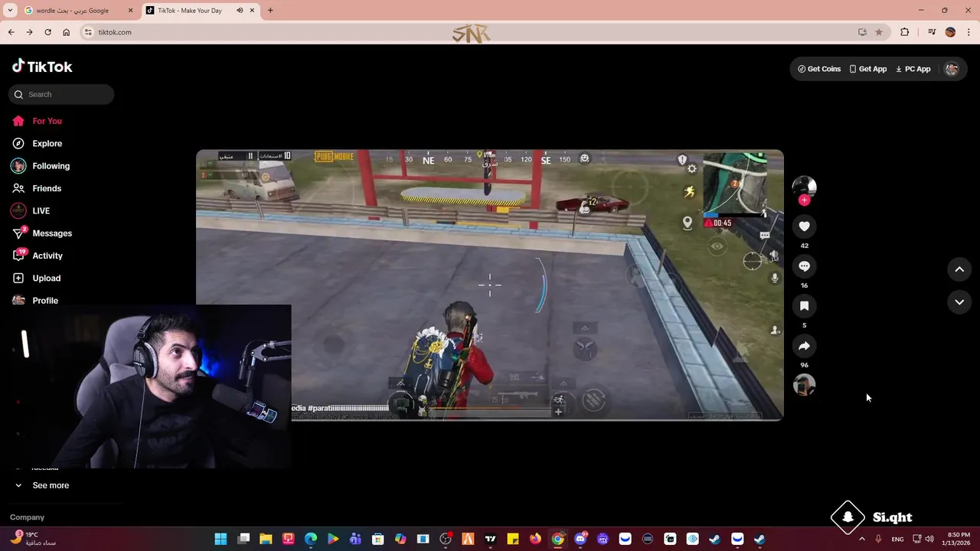The width and height of the screenshot is (980, 551).
Task: Open TradingView from taskbar
Action: [x=490, y=539]
